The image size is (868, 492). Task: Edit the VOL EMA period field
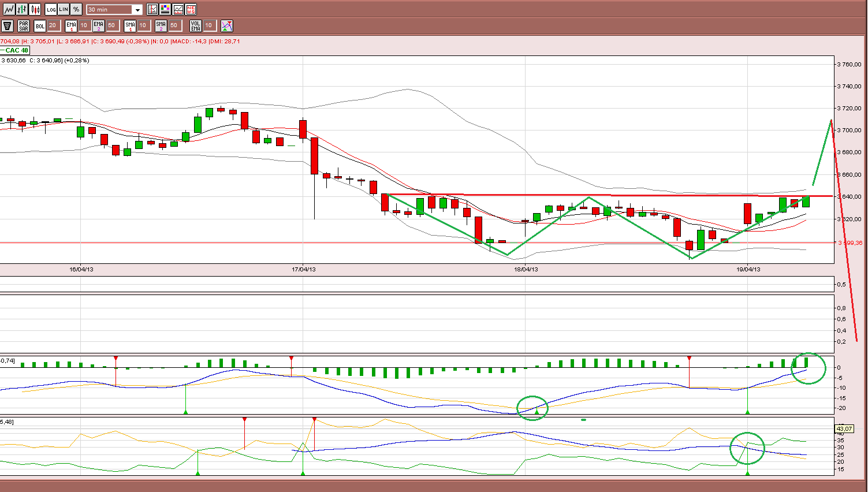pos(209,25)
